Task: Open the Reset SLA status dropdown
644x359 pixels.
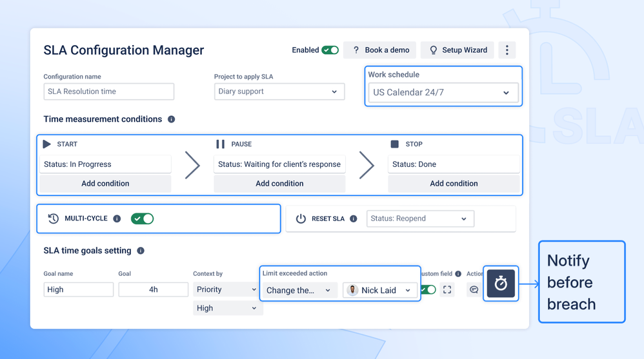Action: pyautogui.click(x=420, y=218)
